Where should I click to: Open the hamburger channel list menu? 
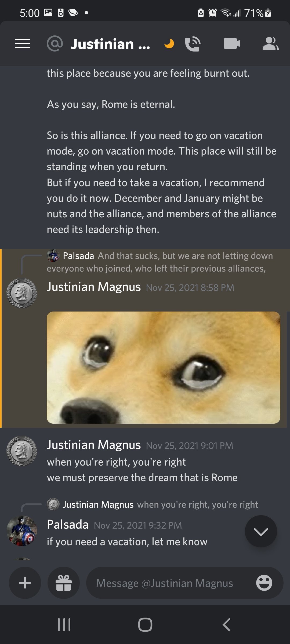click(23, 43)
